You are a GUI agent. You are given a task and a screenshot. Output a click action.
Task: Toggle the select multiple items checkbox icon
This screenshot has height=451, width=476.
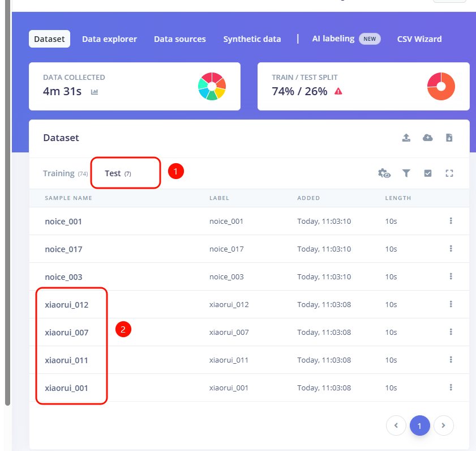point(428,173)
